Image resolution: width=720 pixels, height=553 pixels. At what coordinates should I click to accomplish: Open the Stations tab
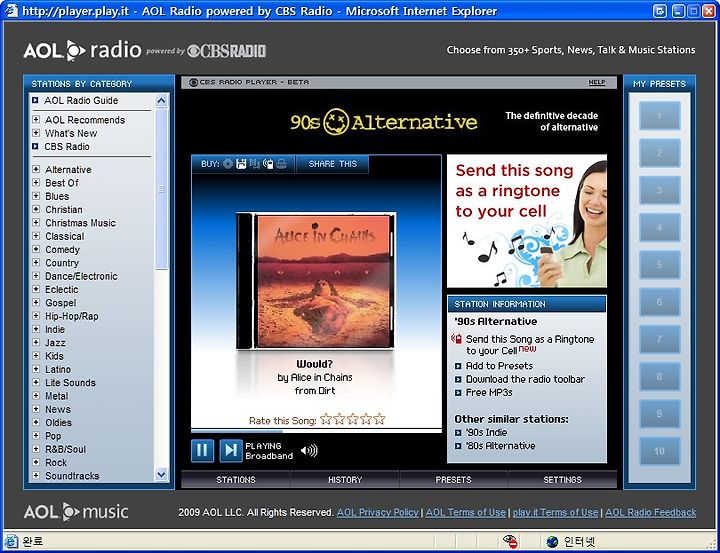(x=236, y=480)
